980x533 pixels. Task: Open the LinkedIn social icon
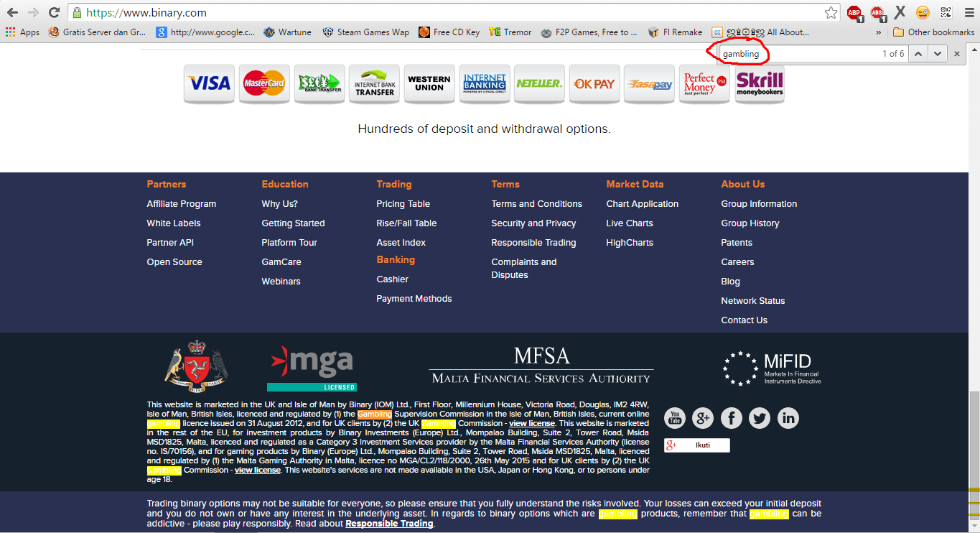click(788, 418)
